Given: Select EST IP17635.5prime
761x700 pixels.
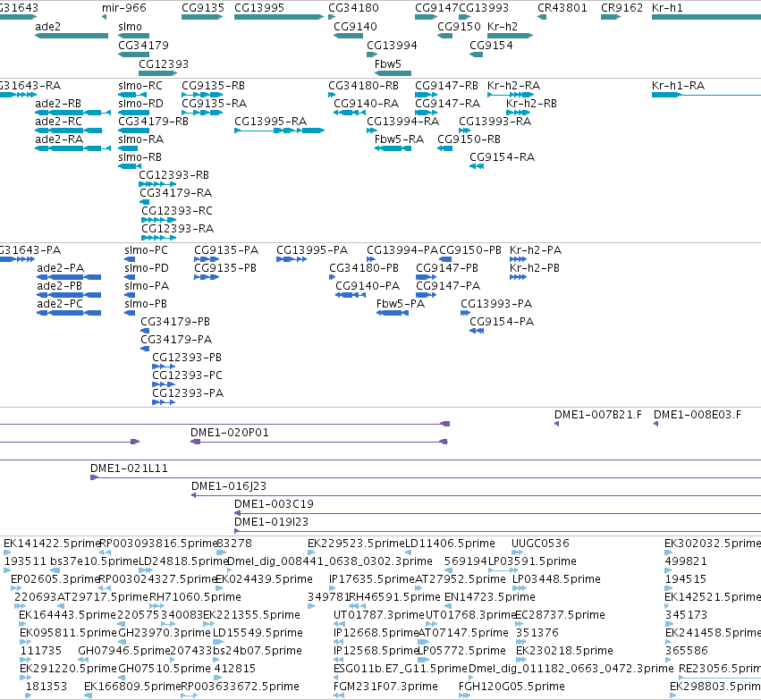Looking at the screenshot, I should click(x=372, y=579).
